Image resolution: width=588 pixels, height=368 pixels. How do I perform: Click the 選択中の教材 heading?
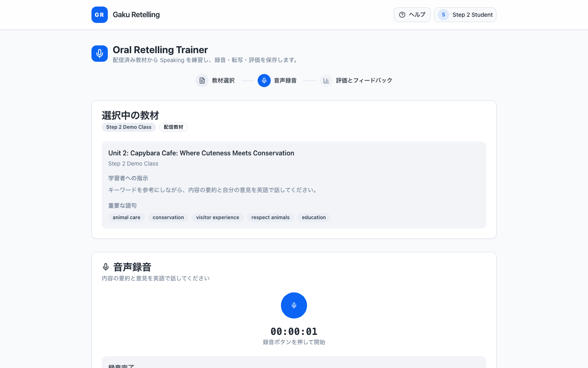coord(130,115)
